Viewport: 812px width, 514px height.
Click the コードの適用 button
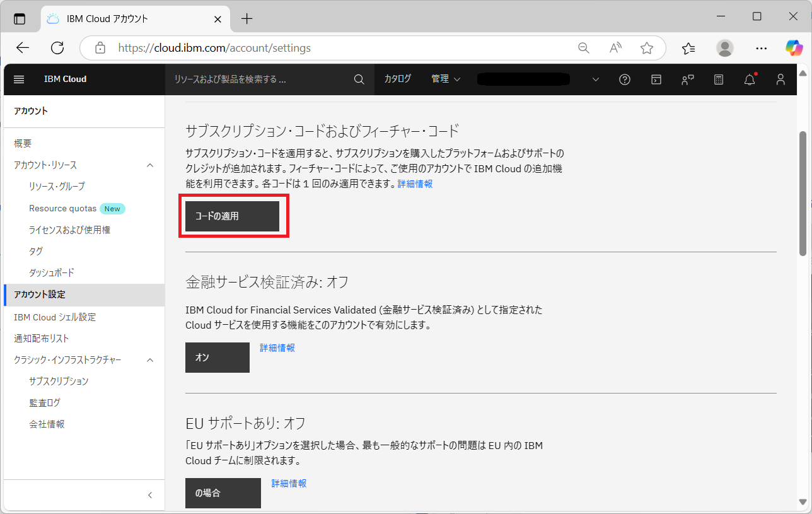[x=233, y=216]
